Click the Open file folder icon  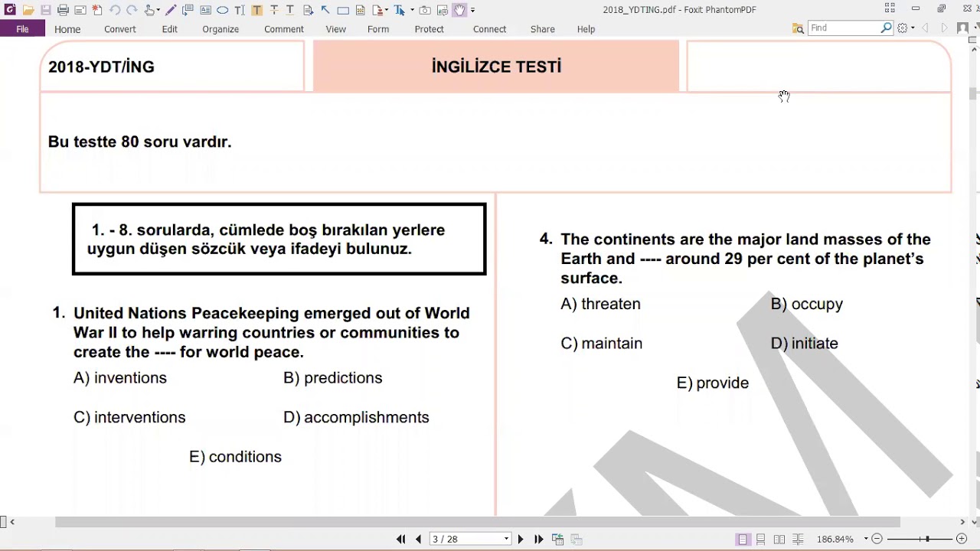28,10
